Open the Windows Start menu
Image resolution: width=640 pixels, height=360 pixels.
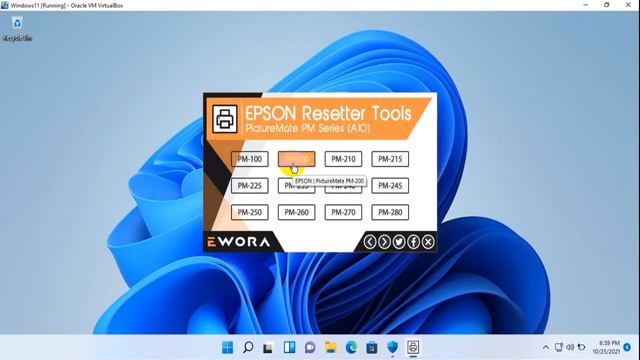click(x=227, y=347)
